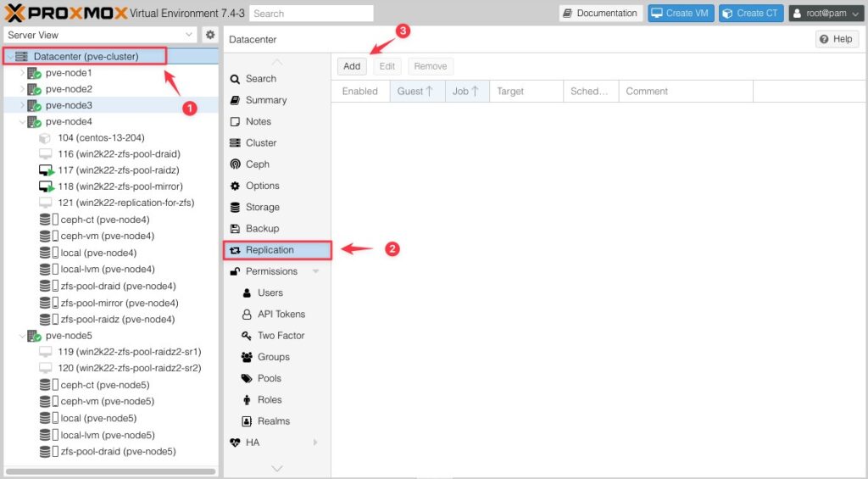This screenshot has width=868, height=479.
Task: Click the pve-node1 server icon
Action: 34,73
